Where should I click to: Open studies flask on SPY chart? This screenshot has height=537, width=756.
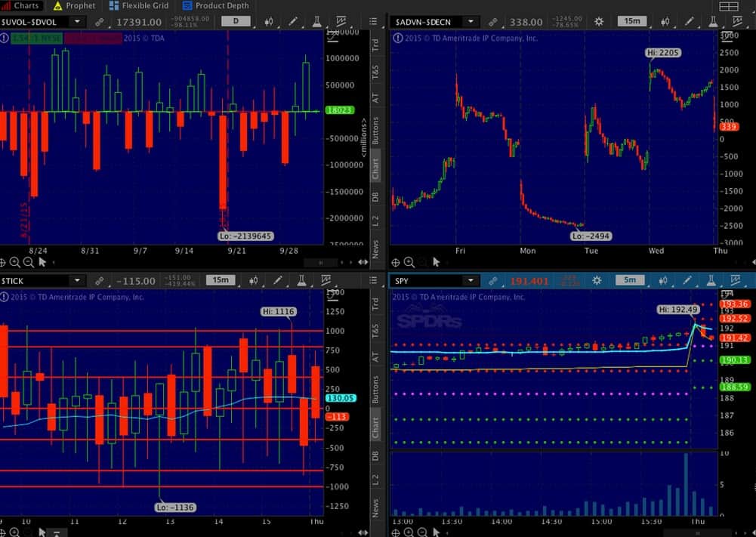click(711, 280)
